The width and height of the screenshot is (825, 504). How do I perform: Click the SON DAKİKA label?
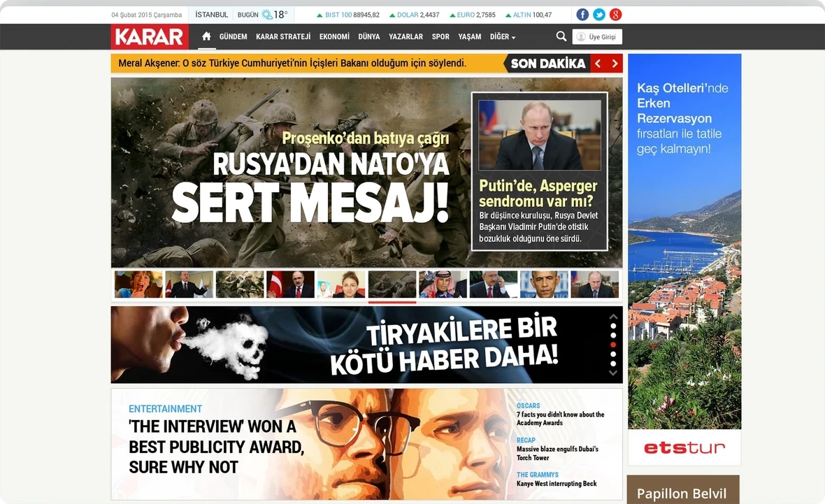tap(547, 64)
